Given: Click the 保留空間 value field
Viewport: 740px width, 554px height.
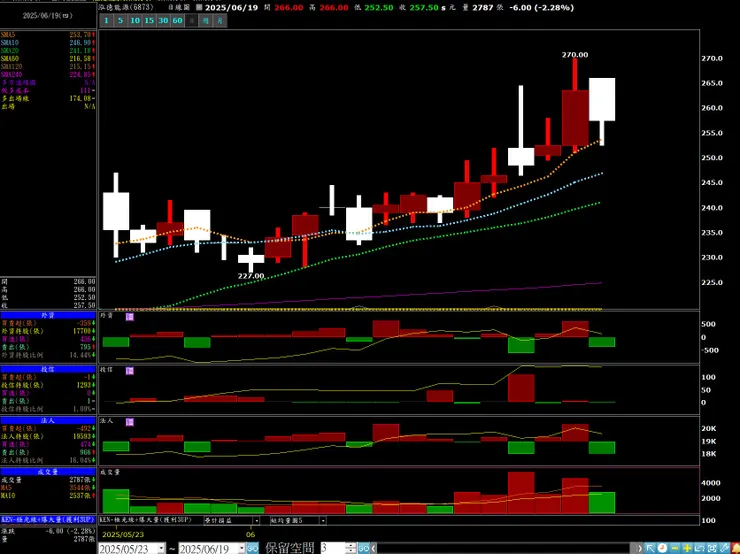Looking at the screenshot, I should tap(332, 548).
